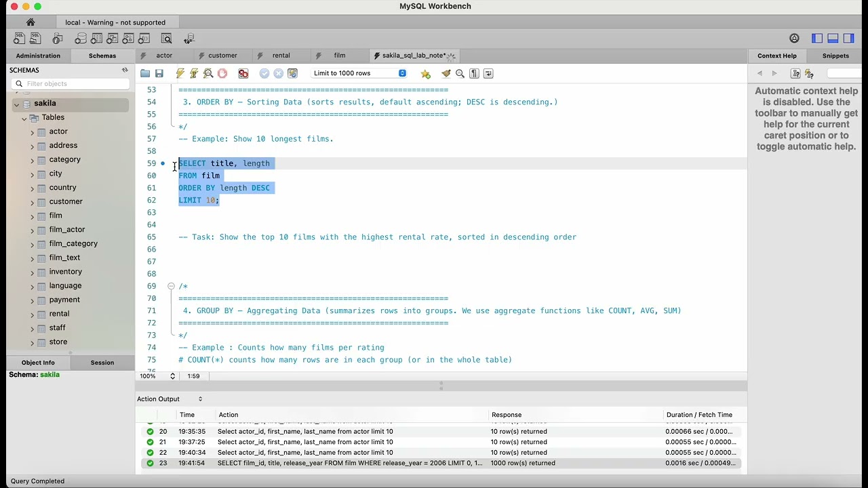Run EXPLAIN on the current statement
868x488 pixels.
[208, 73]
